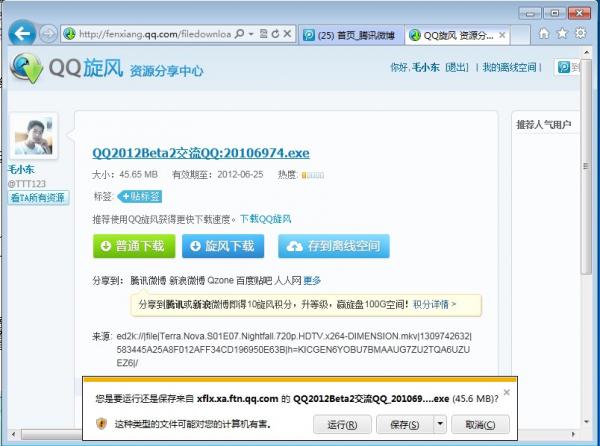Viewport: 600px width, 446px height.
Task: Switch to the 腾讯微博 首页 tab
Action: click(x=351, y=36)
